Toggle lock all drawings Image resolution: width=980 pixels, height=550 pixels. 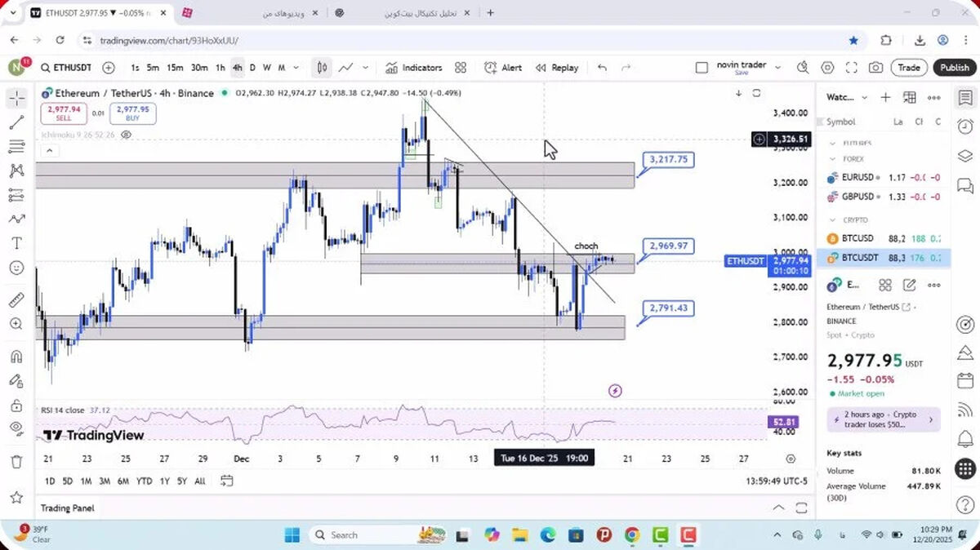(16, 405)
